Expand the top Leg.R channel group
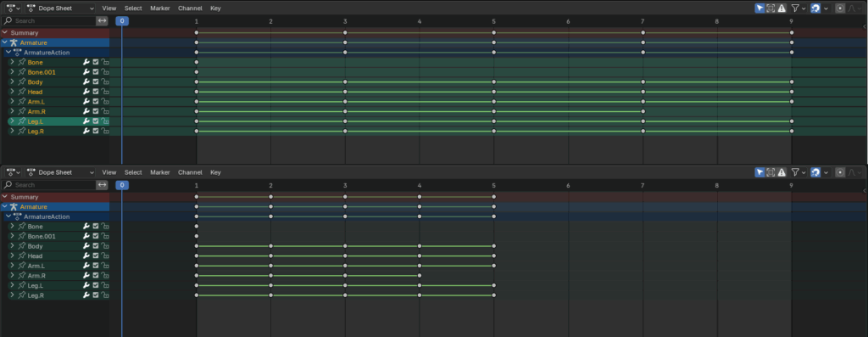The image size is (868, 337). (12, 132)
